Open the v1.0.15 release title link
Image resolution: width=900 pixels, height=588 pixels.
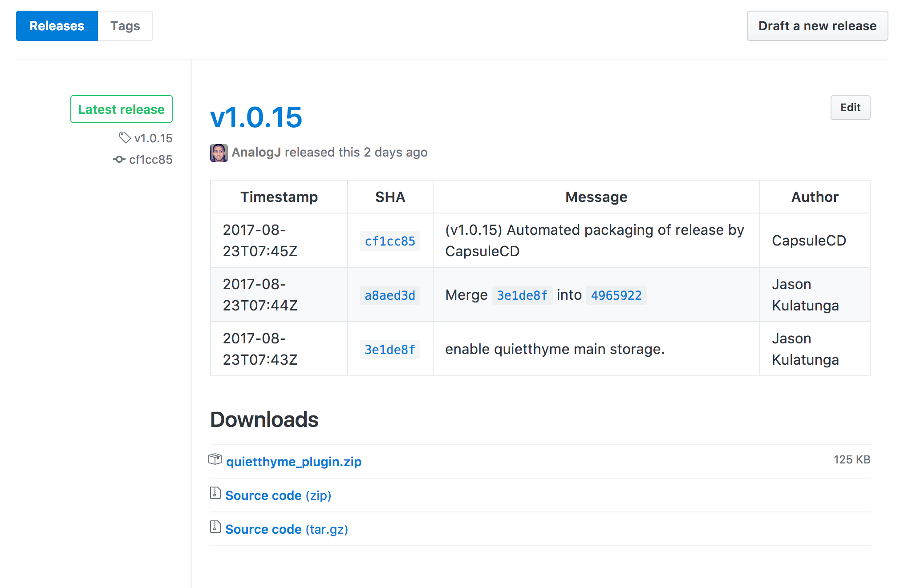[x=256, y=117]
